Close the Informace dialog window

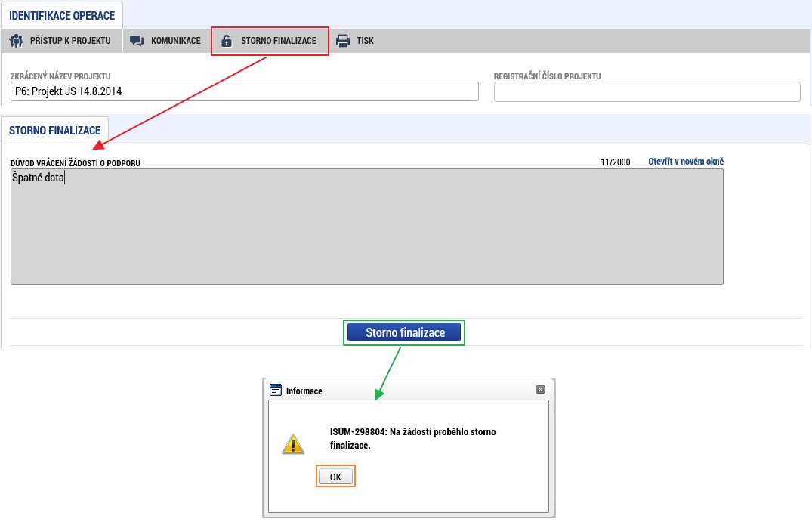pyautogui.click(x=540, y=390)
